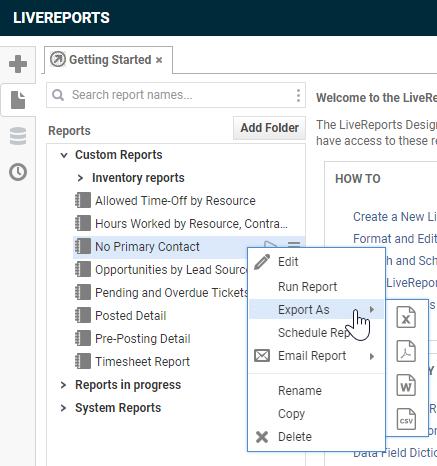The height and width of the screenshot is (466, 437).
Task: Export the report as Excel
Action: [x=406, y=317]
